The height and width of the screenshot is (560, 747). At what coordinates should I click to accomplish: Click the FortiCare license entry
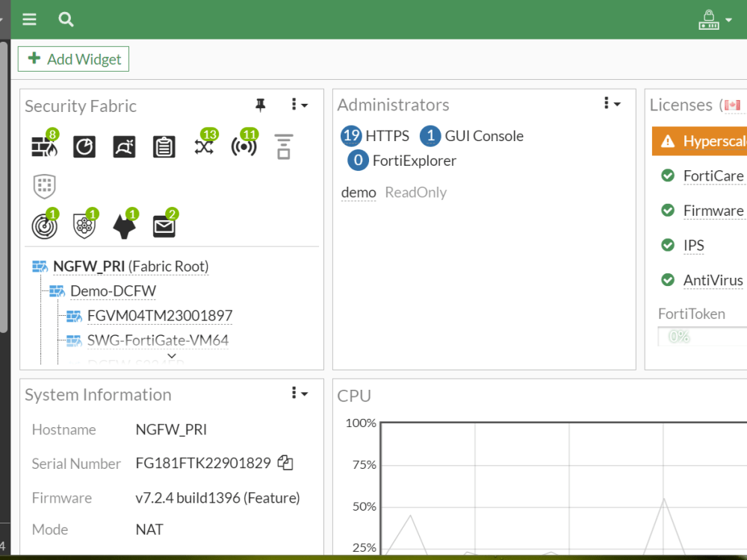[x=713, y=175]
